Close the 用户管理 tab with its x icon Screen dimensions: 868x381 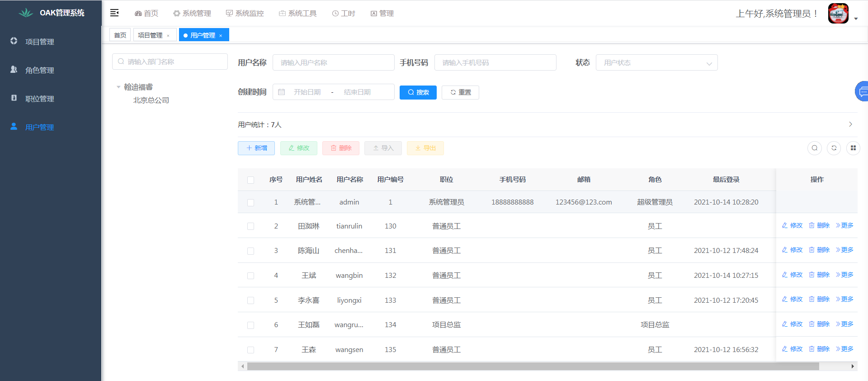click(x=221, y=36)
